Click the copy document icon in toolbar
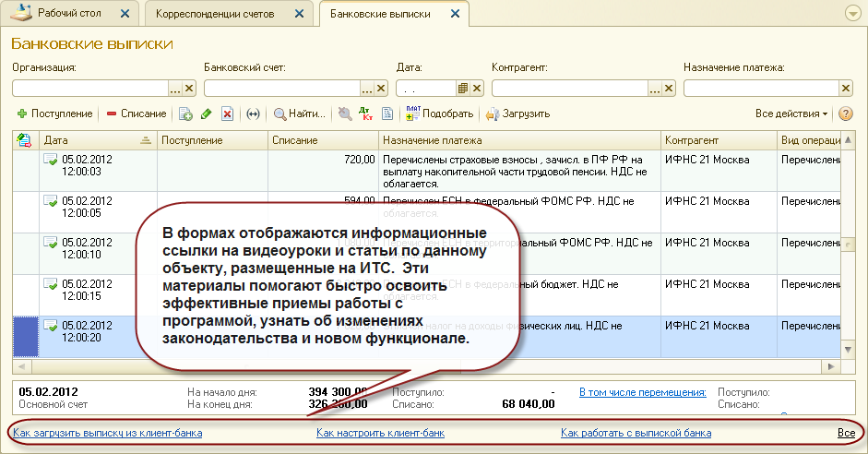The height and width of the screenshot is (454, 868). (x=185, y=113)
